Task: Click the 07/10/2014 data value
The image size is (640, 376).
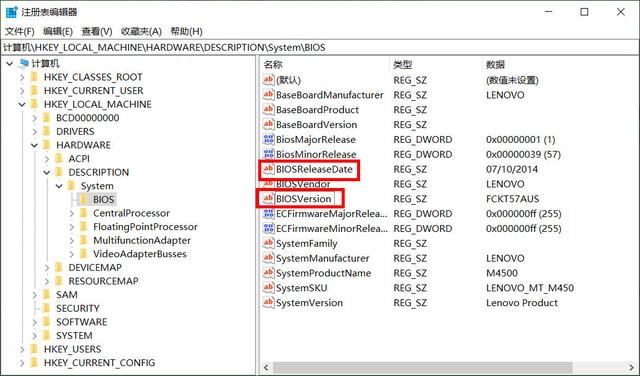Action: [x=512, y=169]
